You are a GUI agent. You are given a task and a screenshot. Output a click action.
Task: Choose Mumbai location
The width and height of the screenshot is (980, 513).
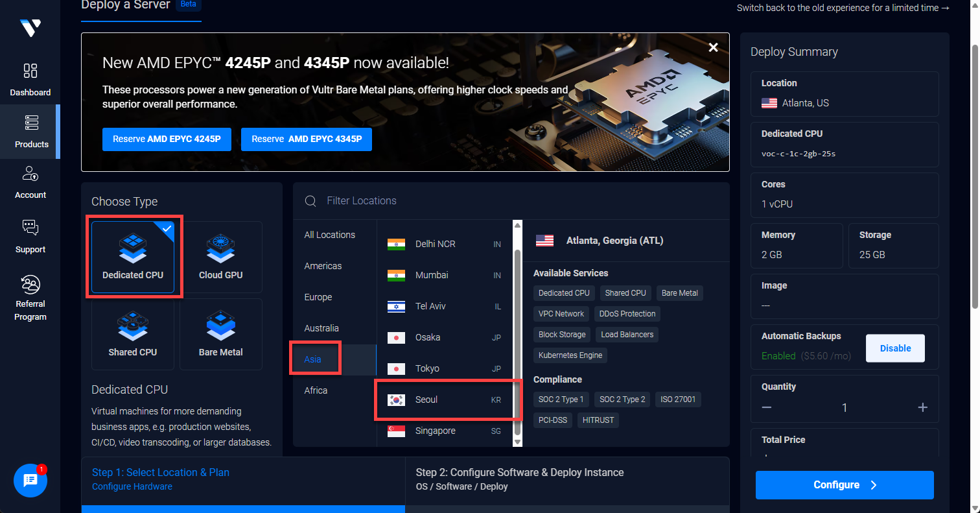pyautogui.click(x=444, y=275)
